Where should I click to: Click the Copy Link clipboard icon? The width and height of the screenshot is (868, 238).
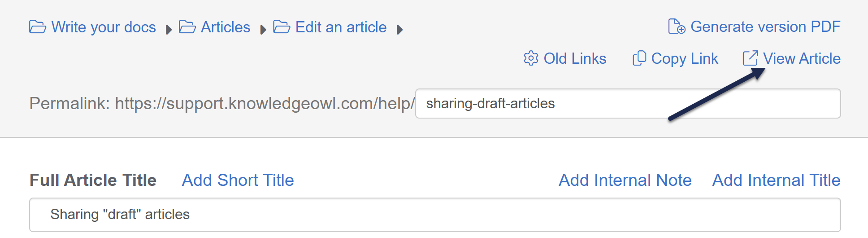click(639, 58)
